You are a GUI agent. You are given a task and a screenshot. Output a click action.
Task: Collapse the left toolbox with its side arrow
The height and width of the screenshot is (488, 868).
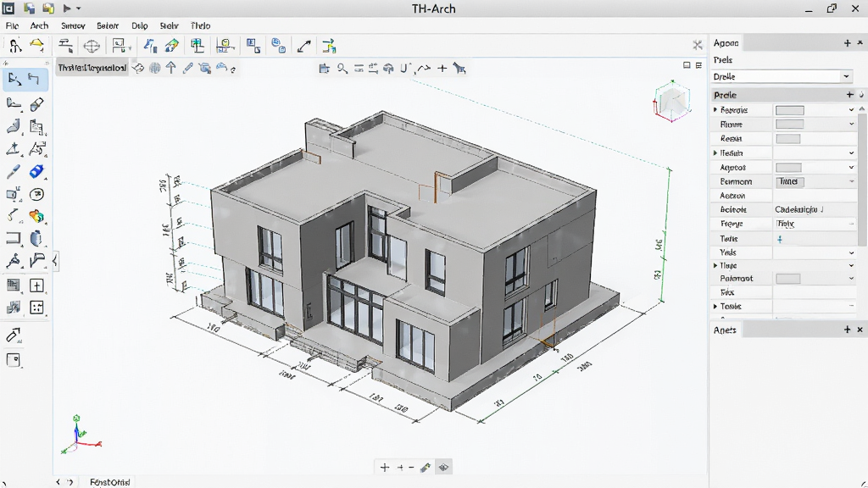(x=55, y=260)
